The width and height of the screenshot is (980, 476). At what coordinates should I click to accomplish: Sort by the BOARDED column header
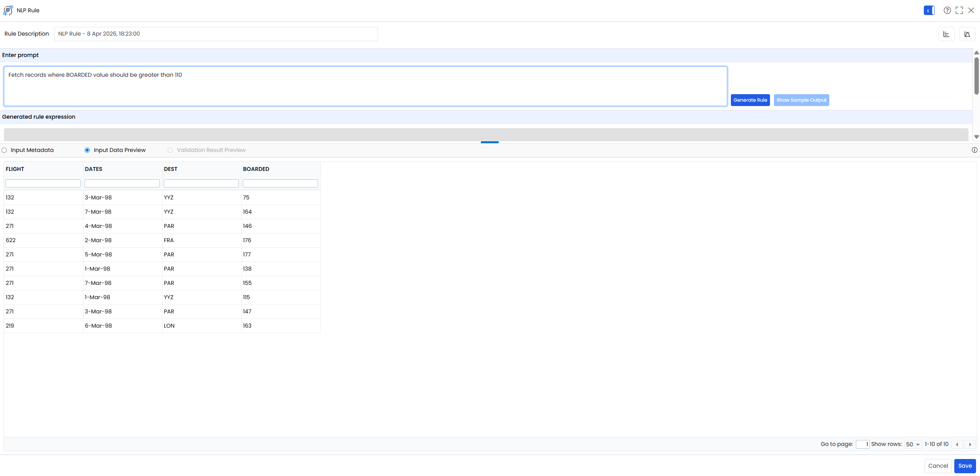(256, 169)
